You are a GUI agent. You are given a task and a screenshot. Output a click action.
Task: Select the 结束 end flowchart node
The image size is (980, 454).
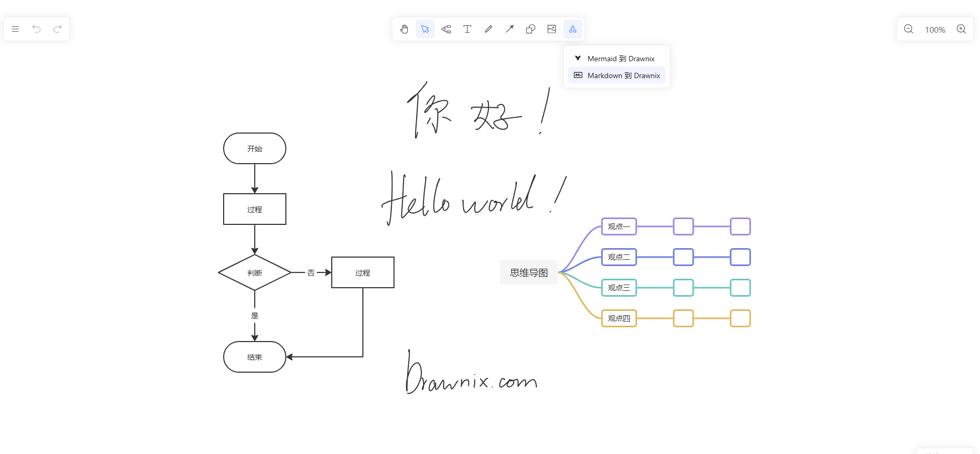[255, 357]
